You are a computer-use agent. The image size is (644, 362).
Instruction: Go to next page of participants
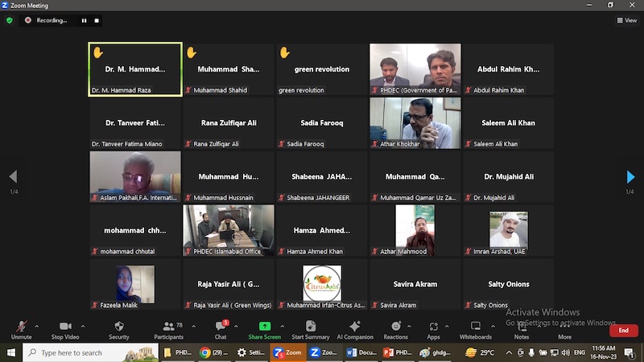630,177
